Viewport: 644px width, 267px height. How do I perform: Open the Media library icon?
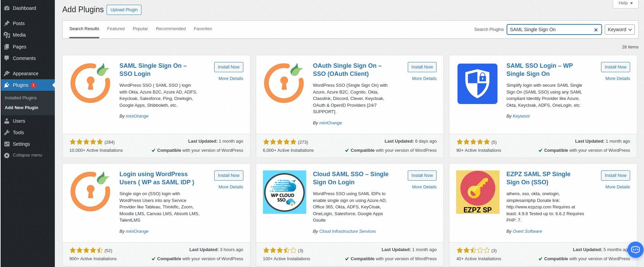point(7,35)
